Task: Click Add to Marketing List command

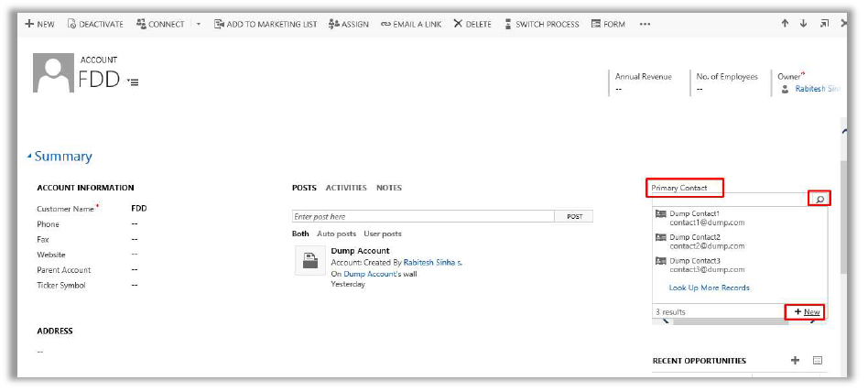Action: coord(266,24)
